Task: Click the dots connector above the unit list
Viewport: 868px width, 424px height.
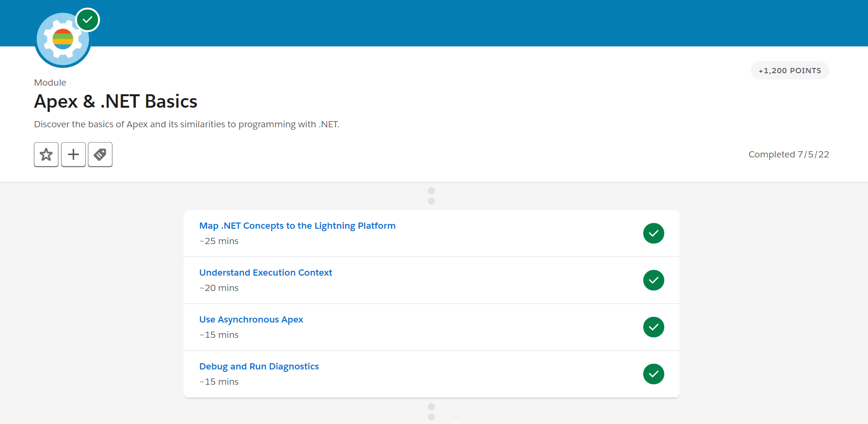Action: click(x=431, y=196)
